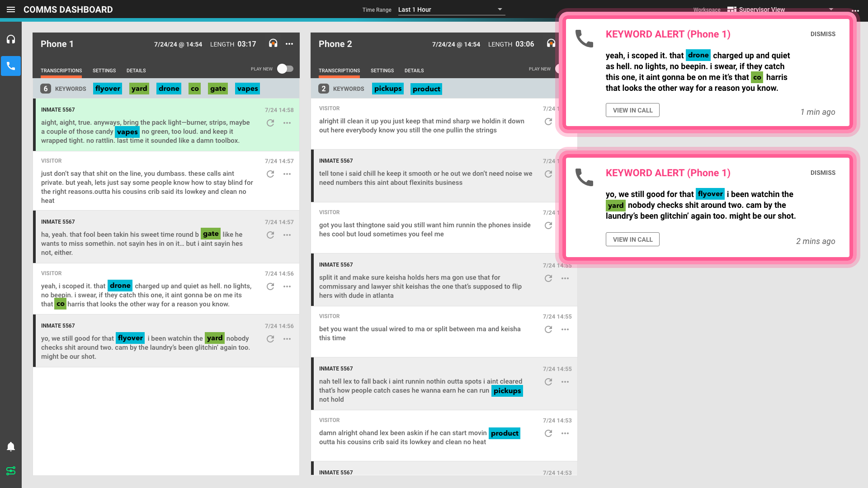Toggle Play New switch for Phone 1
This screenshot has height=488, width=868.
point(285,69)
